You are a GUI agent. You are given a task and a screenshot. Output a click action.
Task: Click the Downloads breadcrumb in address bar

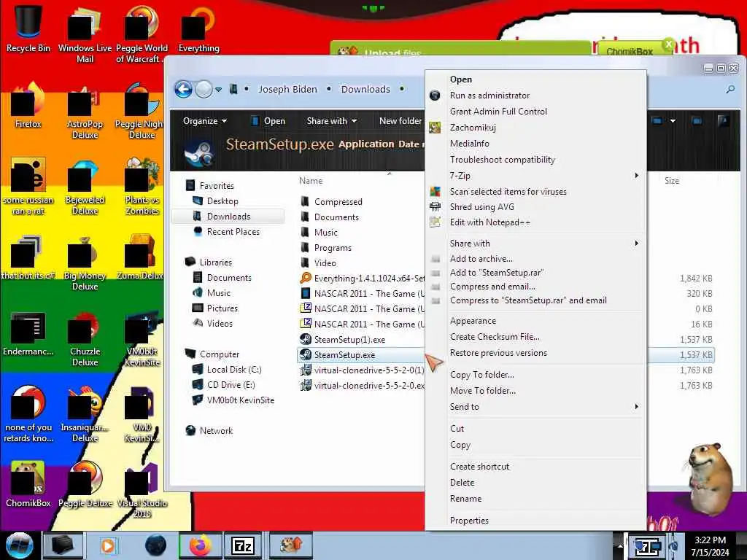(365, 89)
